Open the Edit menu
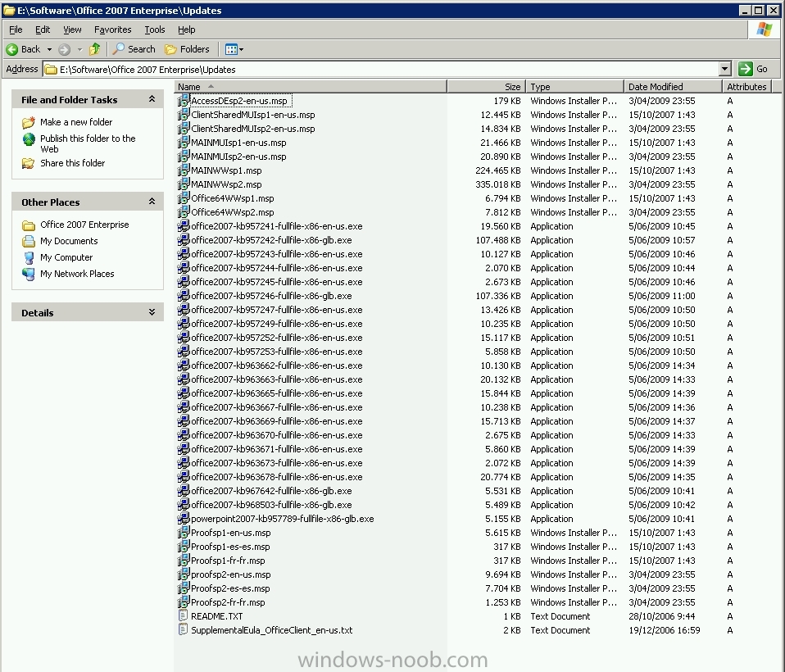This screenshot has height=672, width=785. [x=43, y=30]
